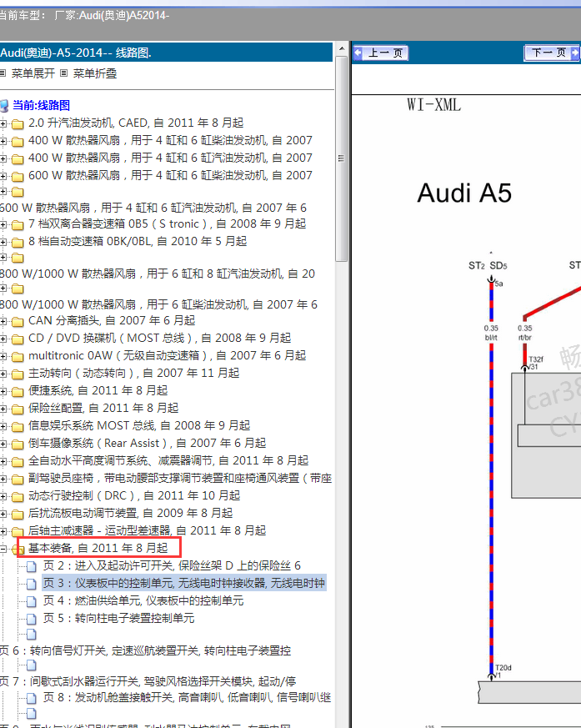The width and height of the screenshot is (581, 728).
Task: Click the 下一页 next page button
Action: coord(552,53)
